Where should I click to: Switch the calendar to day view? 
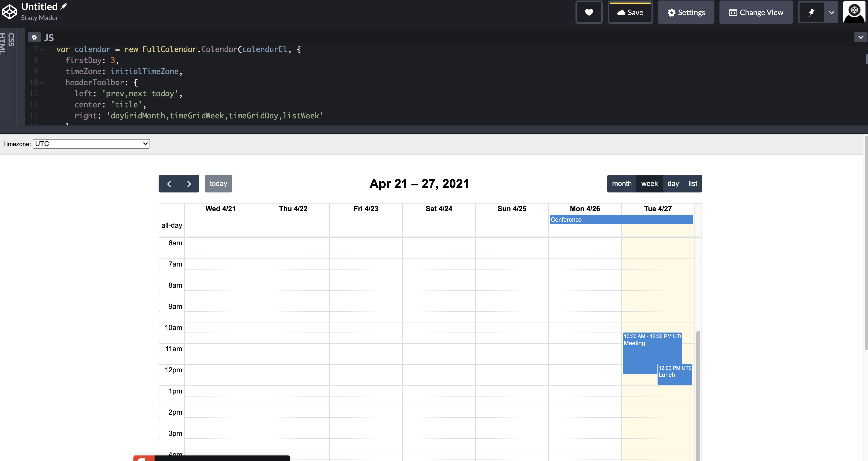click(673, 183)
